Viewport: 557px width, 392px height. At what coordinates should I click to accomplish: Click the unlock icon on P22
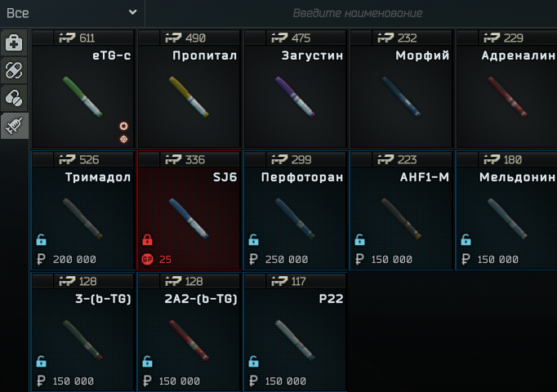click(254, 362)
